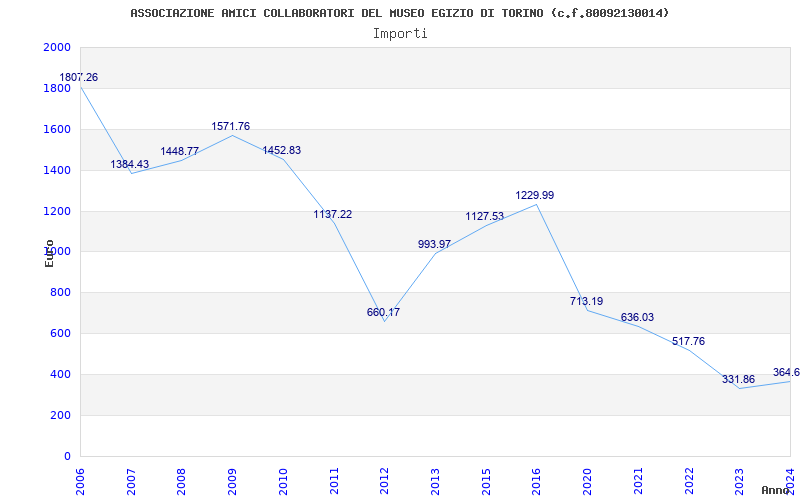Image resolution: width=800 pixels, height=500 pixels.
Task: Select data label 1384.43
Action: [130, 164]
